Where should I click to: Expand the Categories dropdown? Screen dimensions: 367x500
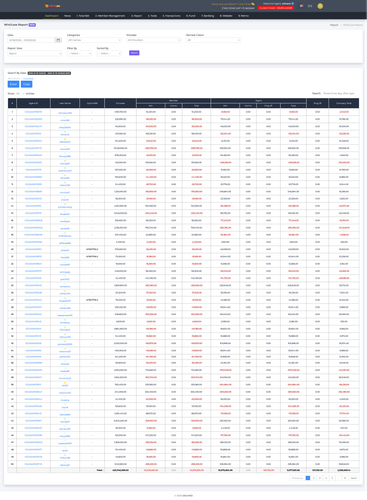(94, 40)
